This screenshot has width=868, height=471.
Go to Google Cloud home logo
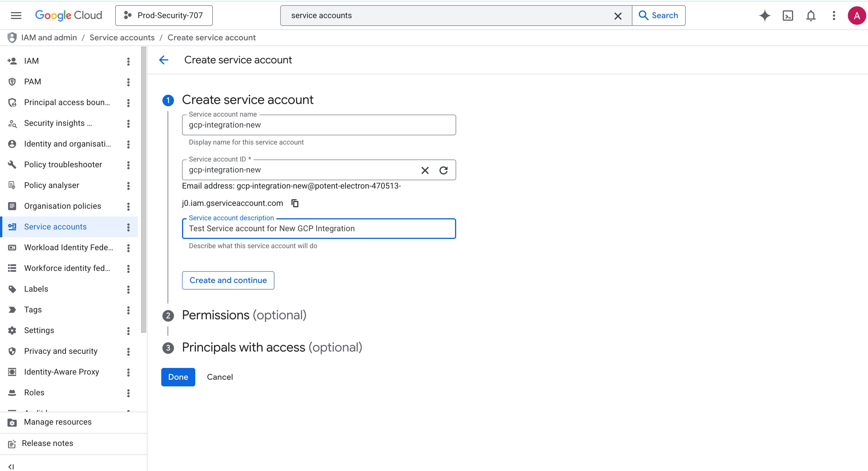69,16
